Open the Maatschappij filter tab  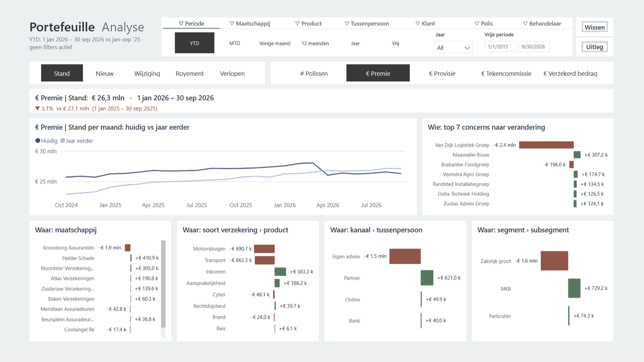pos(250,24)
